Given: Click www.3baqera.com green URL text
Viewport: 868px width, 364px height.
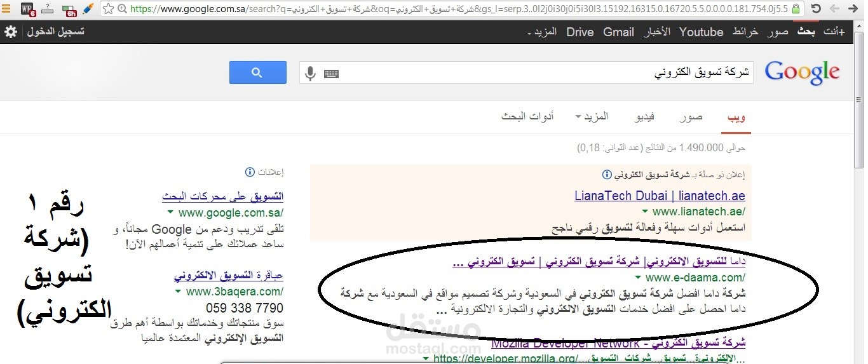Looking at the screenshot, I should click(235, 292).
